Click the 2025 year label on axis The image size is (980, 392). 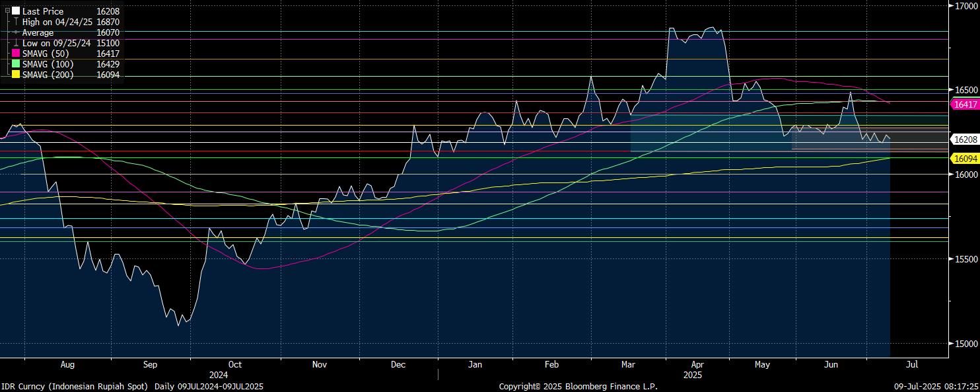pos(692,375)
